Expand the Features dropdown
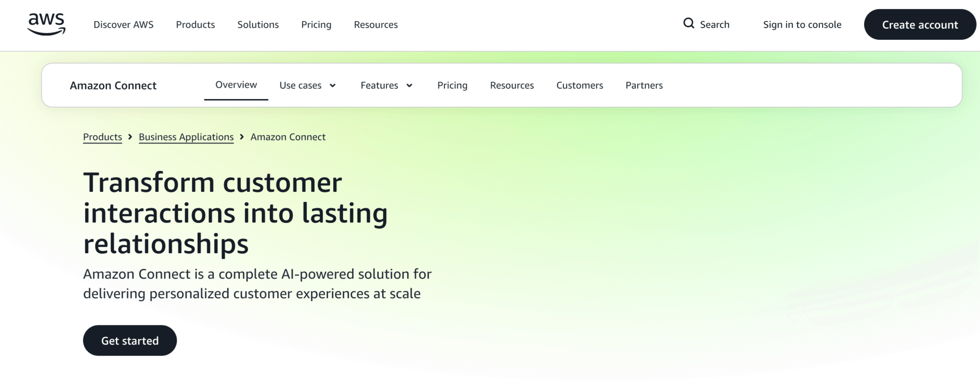This screenshot has width=980, height=390. click(x=386, y=85)
